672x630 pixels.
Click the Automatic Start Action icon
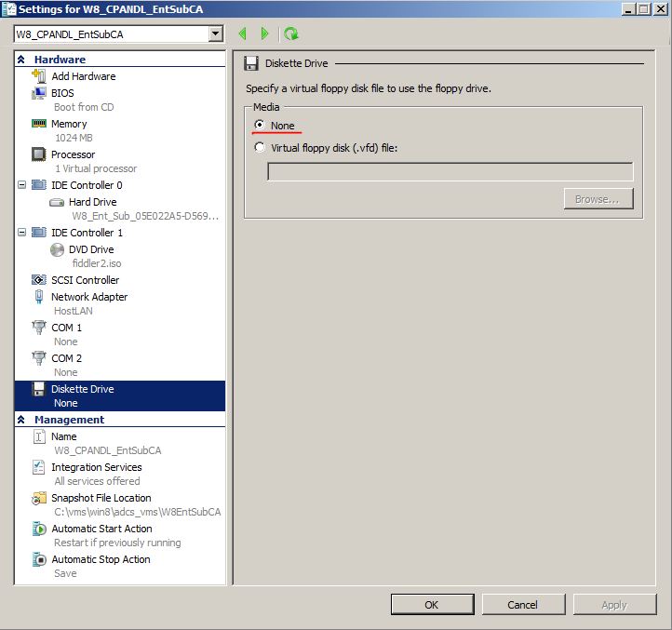(38, 529)
